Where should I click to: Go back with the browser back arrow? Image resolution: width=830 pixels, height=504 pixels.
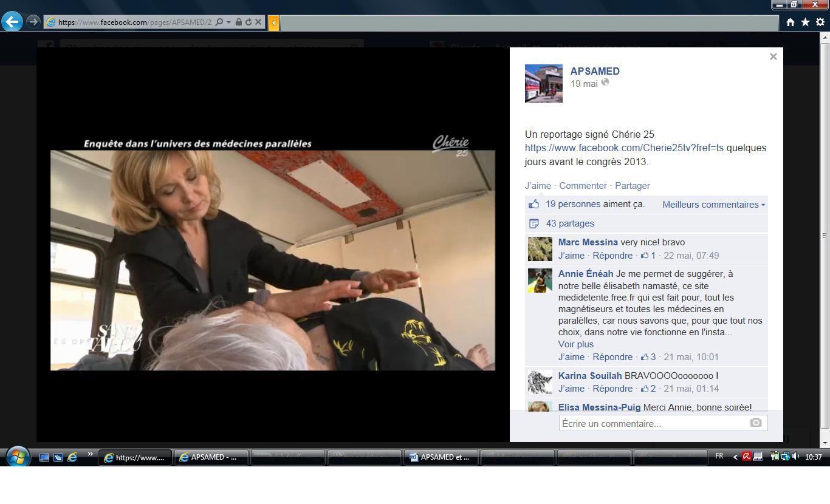pyautogui.click(x=12, y=22)
